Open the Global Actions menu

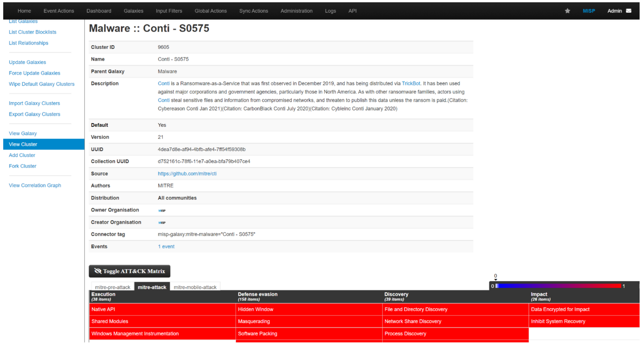click(x=211, y=11)
